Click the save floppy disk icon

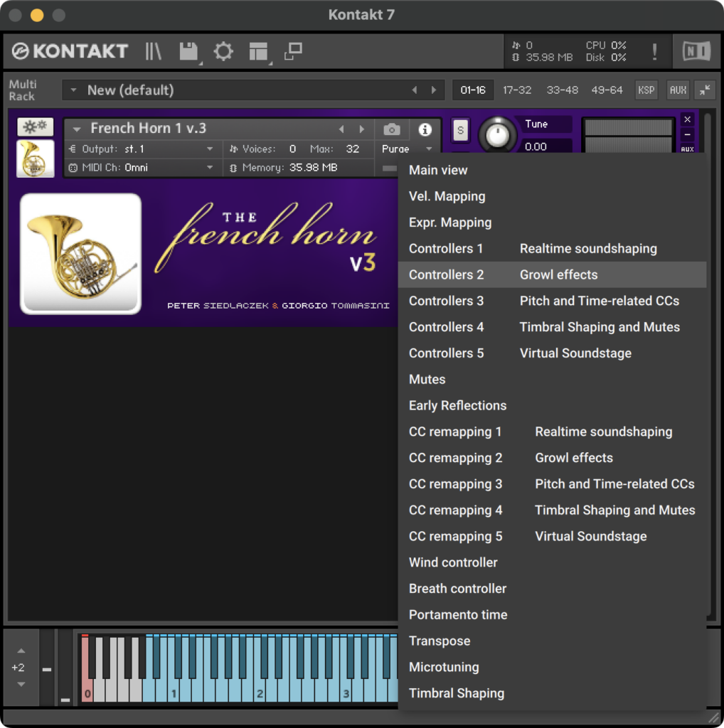point(188,51)
